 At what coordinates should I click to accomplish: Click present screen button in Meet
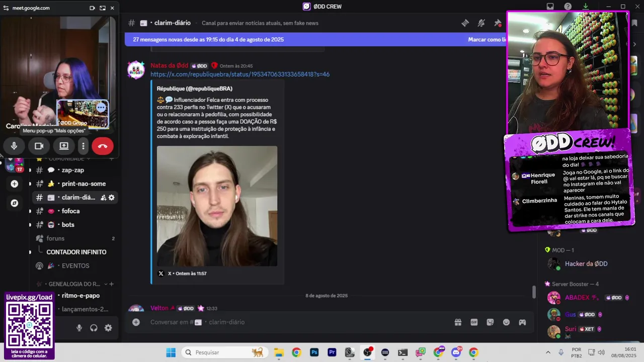tap(64, 146)
